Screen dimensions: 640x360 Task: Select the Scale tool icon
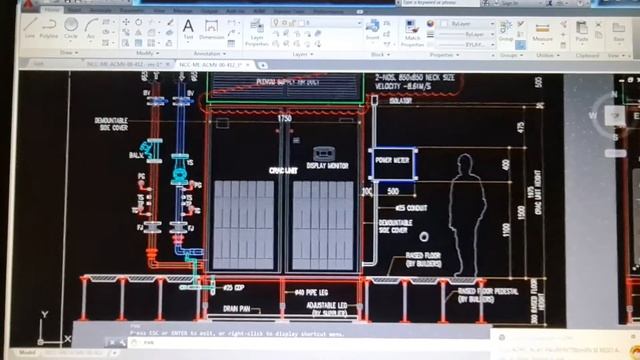pyautogui.click(x=139, y=43)
